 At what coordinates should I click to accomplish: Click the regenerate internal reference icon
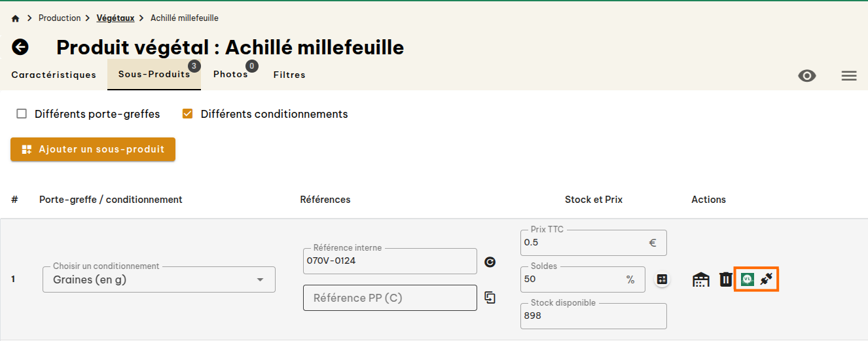point(490,262)
